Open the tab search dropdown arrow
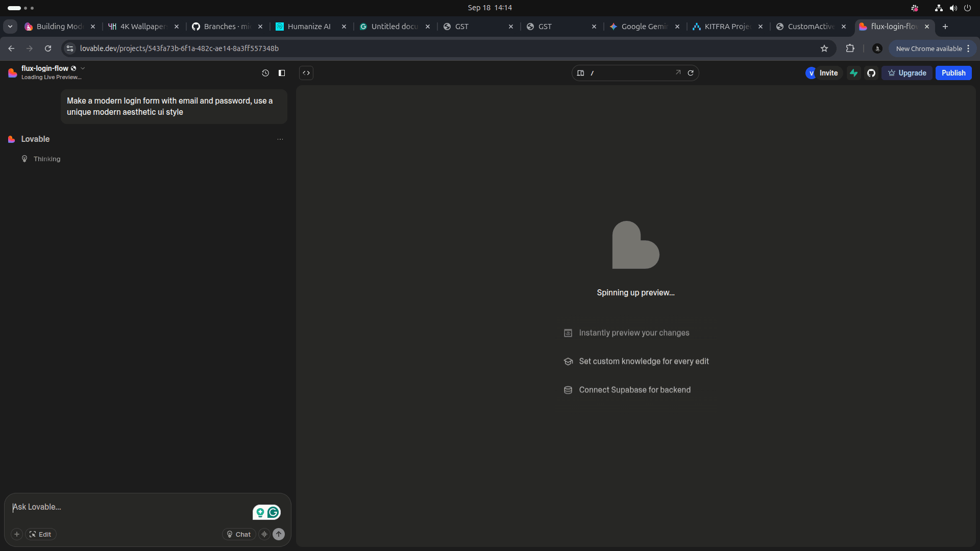This screenshot has height=551, width=980. 10,27
